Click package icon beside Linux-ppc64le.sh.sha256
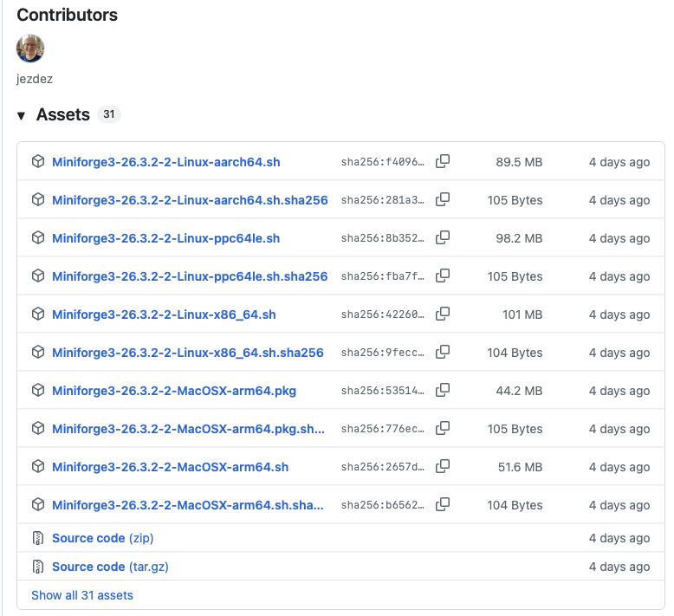The height and width of the screenshot is (616, 674). [x=38, y=276]
